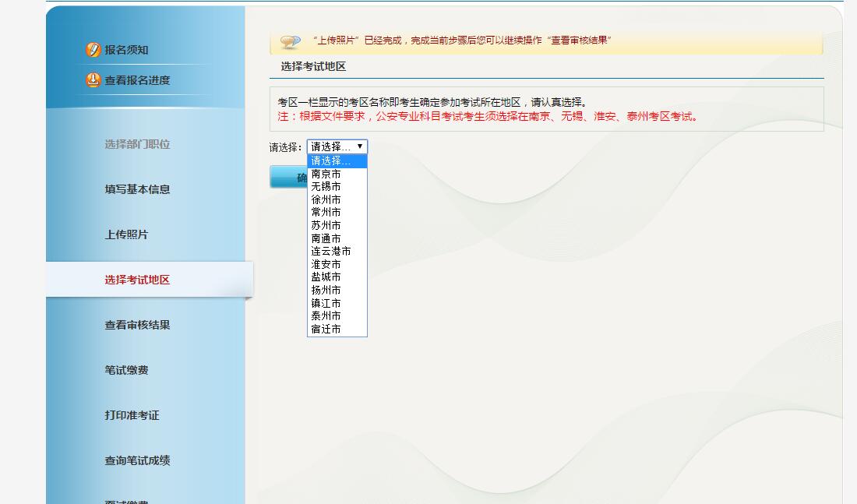Go to 选择部门职位 step

click(x=137, y=144)
